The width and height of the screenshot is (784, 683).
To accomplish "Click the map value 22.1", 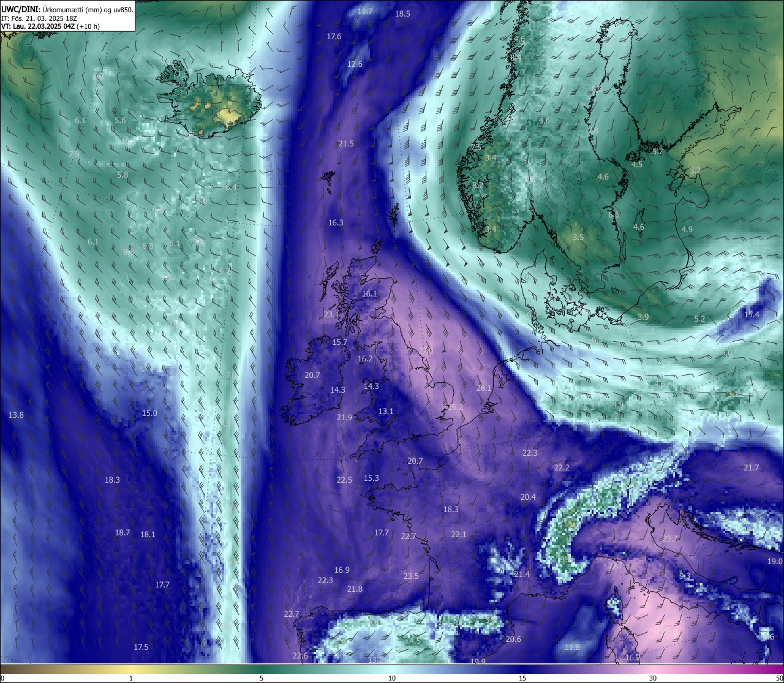I will pos(459,534).
